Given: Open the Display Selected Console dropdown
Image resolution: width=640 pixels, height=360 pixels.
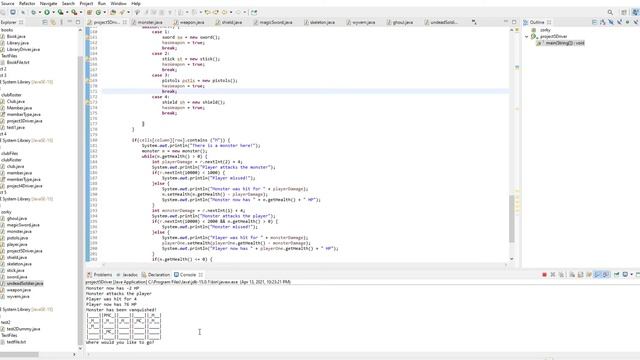Looking at the screenshot, I should click(x=632, y=275).
